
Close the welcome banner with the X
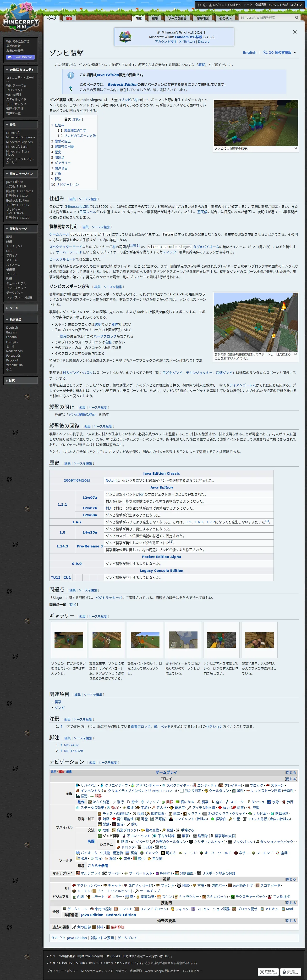[x=295, y=32]
